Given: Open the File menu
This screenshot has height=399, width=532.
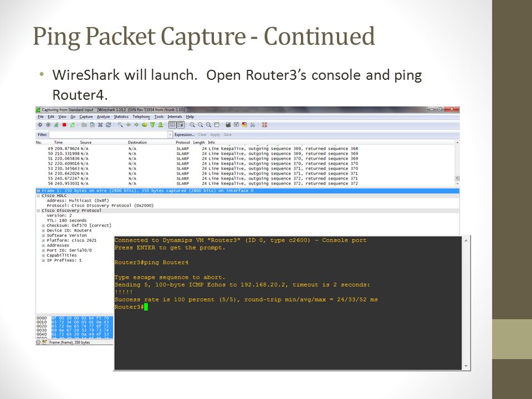Looking at the screenshot, I should click(40, 117).
